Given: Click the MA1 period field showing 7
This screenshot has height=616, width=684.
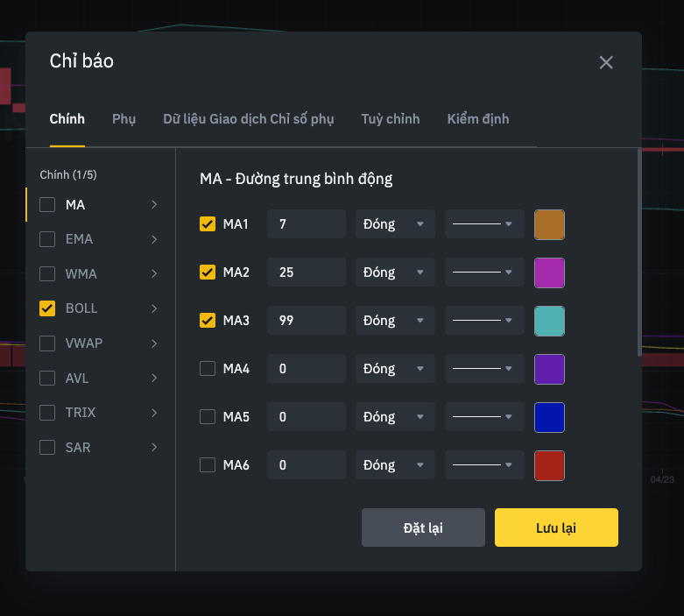Looking at the screenshot, I should (307, 224).
